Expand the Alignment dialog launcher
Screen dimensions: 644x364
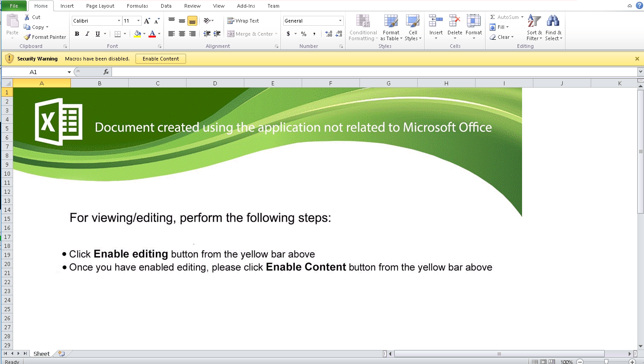(x=276, y=47)
